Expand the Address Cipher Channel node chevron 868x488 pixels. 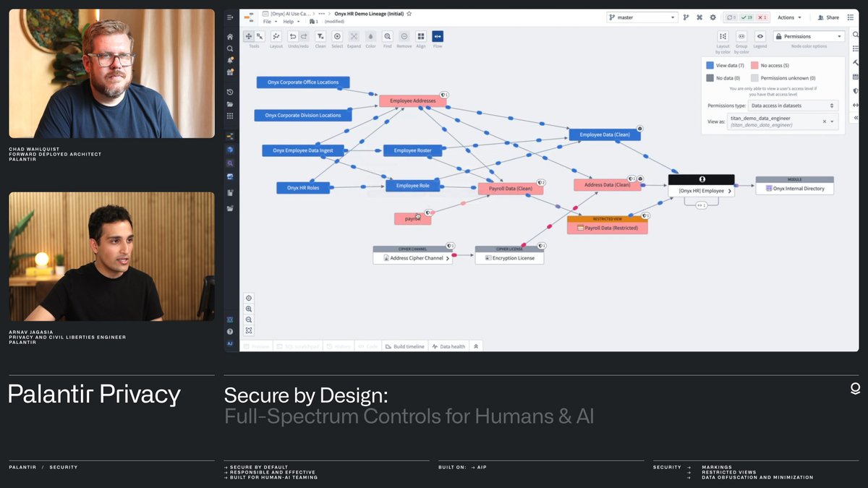pos(448,258)
